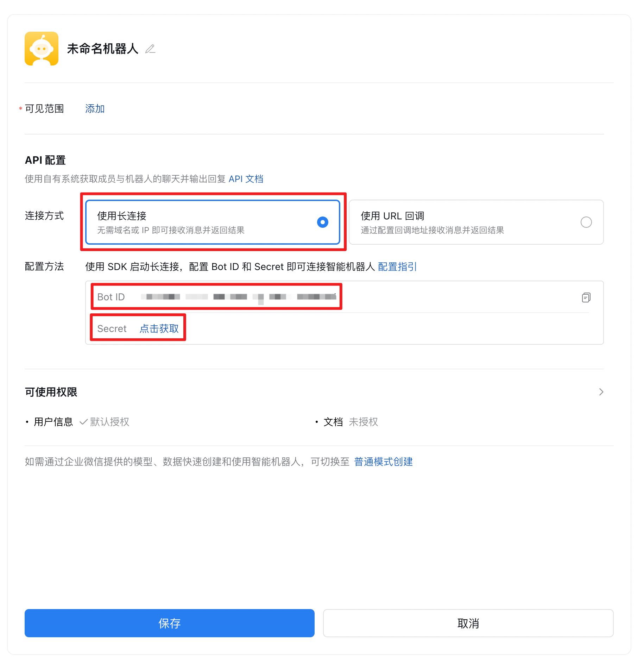Image resolution: width=644 pixels, height=664 pixels.
Task: Copy the Bot ID with the copy icon
Action: 586,297
